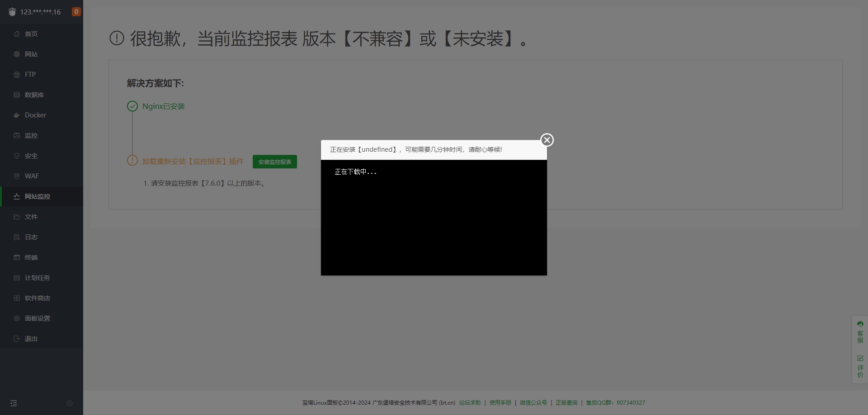The width and height of the screenshot is (868, 415).
Task: Click the folder icon beside 文件
Action: click(17, 217)
